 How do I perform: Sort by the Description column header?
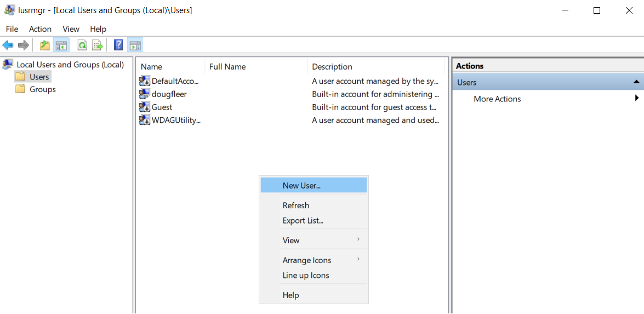click(x=376, y=66)
